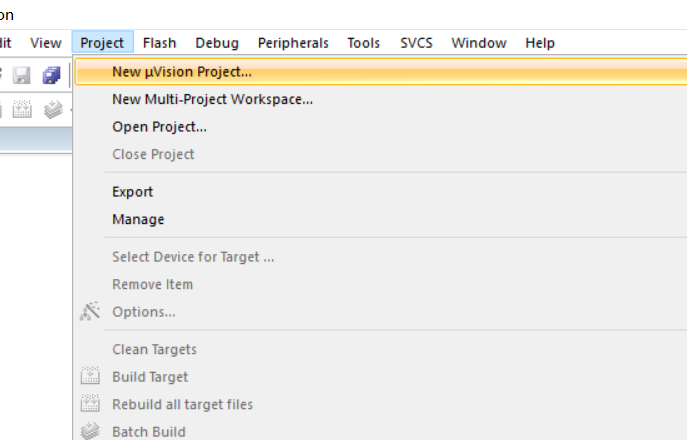The image size is (687, 440).
Task: Click the icon beside Rebuild all target files
Action: point(90,403)
